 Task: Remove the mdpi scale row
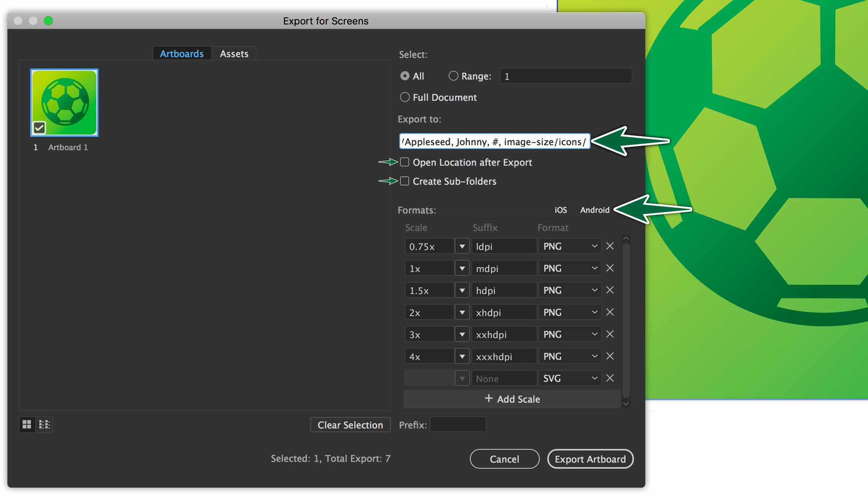[x=610, y=268]
